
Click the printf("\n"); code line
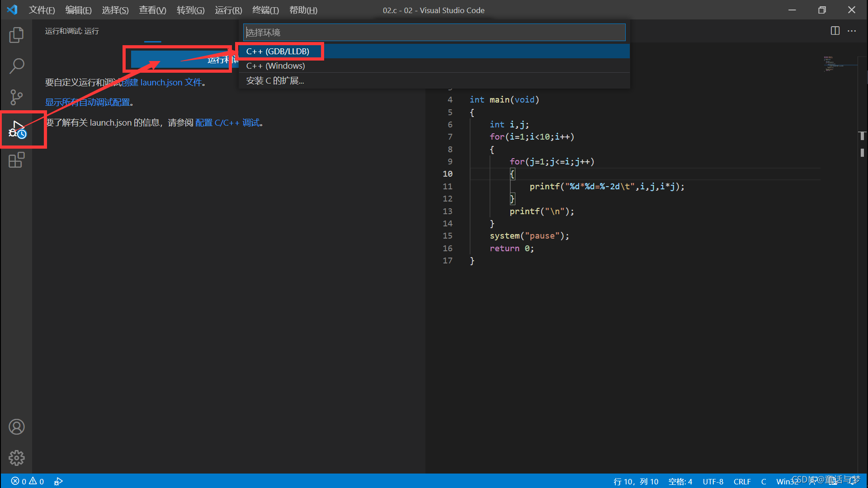coord(542,211)
